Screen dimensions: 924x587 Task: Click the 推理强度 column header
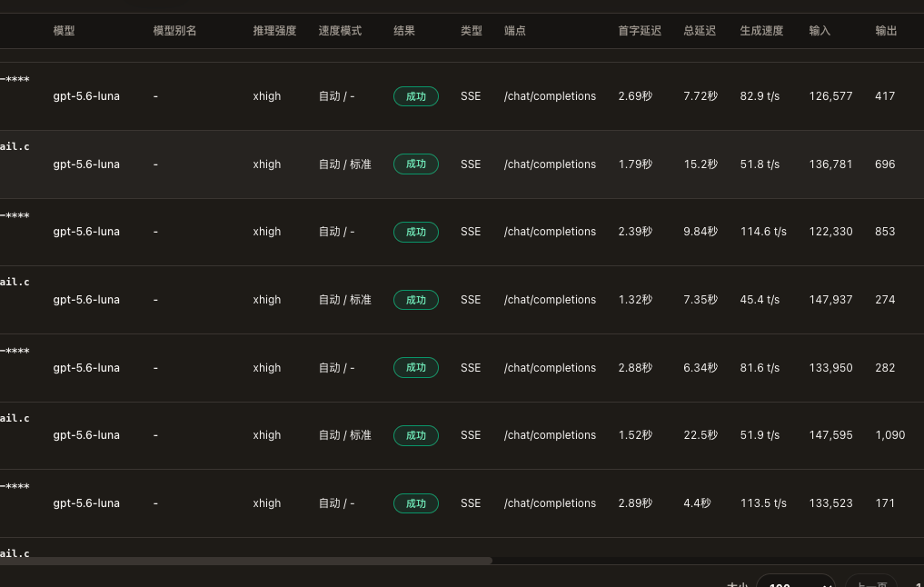pos(274,31)
